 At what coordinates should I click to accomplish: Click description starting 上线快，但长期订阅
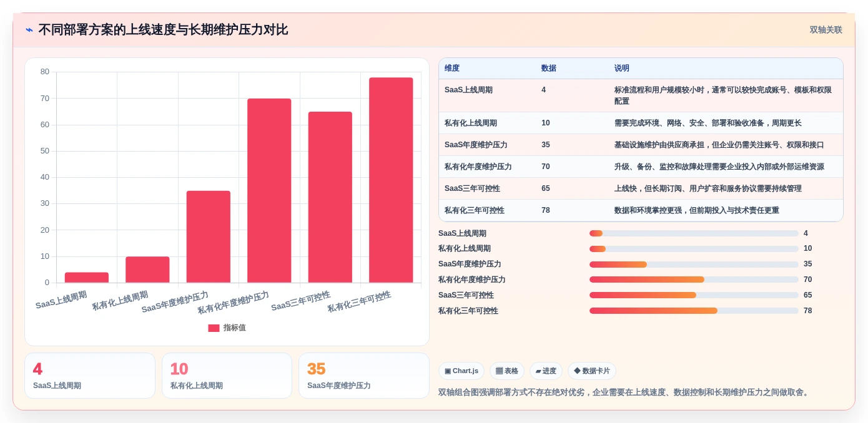pos(708,189)
